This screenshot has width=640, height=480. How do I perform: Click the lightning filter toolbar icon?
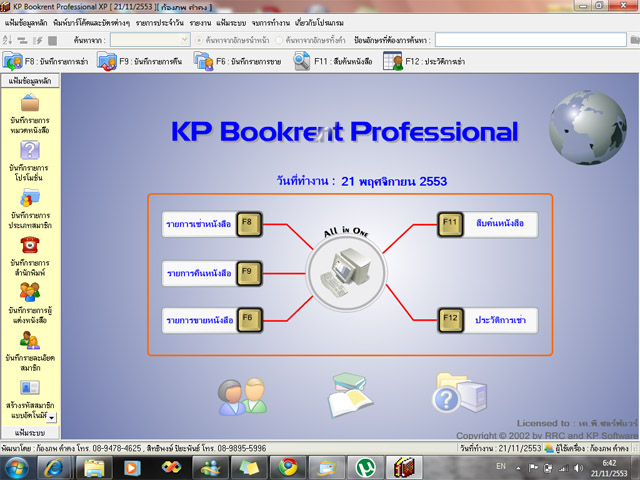38,40
